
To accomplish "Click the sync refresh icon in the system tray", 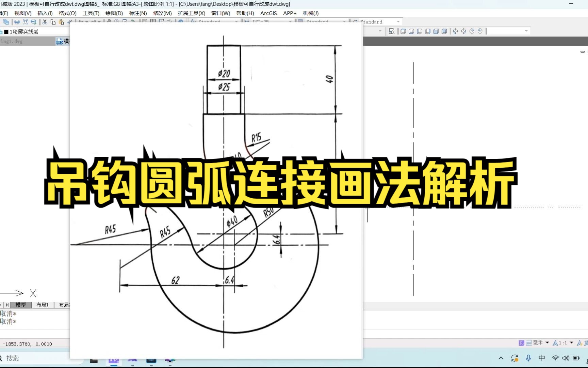I will tap(514, 358).
